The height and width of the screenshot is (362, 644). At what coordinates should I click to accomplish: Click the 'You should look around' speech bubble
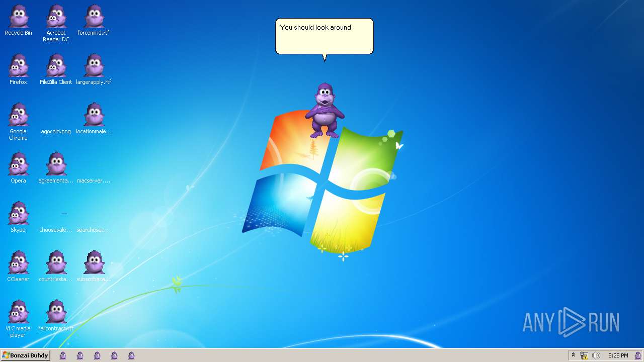tap(325, 36)
